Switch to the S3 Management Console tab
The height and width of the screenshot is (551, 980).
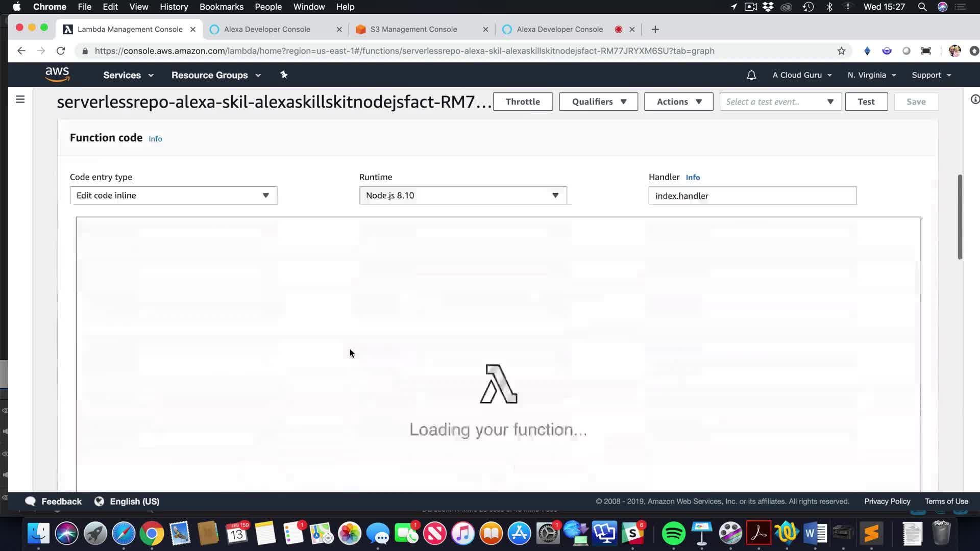tap(413, 30)
